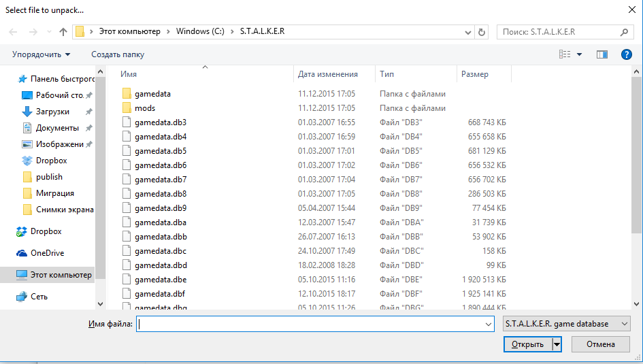643x364 pixels.
Task: Expand Открыть button split arrow
Action: [x=557, y=344]
